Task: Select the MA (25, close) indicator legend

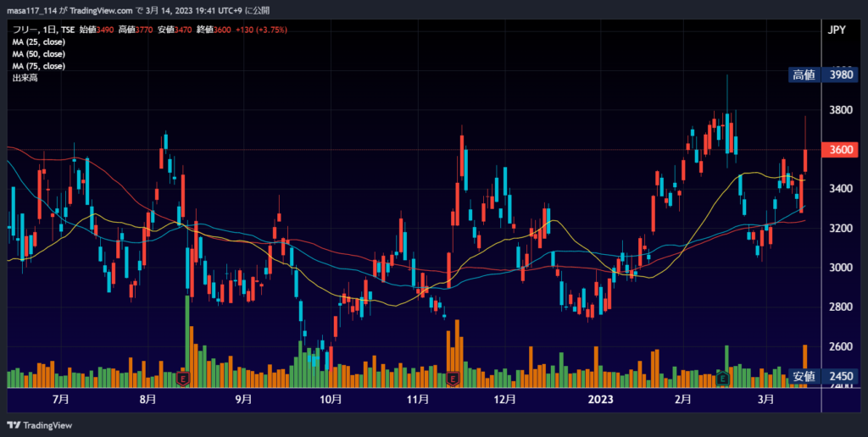Action: tap(39, 42)
